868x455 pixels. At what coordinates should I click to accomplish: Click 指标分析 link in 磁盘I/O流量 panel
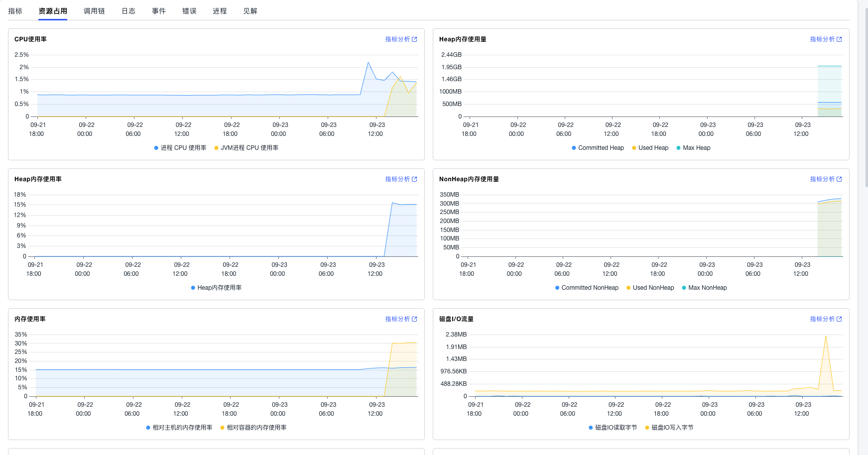pyautogui.click(x=822, y=319)
